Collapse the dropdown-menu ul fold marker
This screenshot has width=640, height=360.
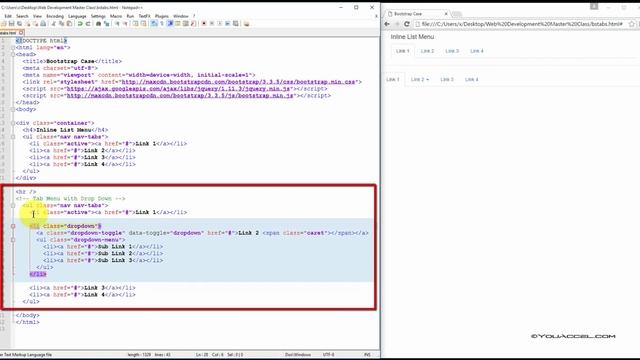[13, 240]
